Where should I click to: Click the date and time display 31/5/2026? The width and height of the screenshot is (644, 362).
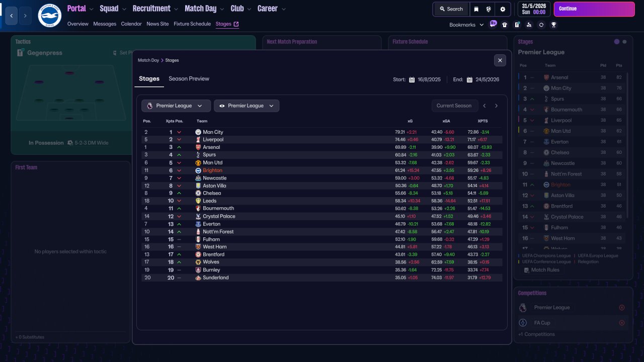click(x=533, y=9)
